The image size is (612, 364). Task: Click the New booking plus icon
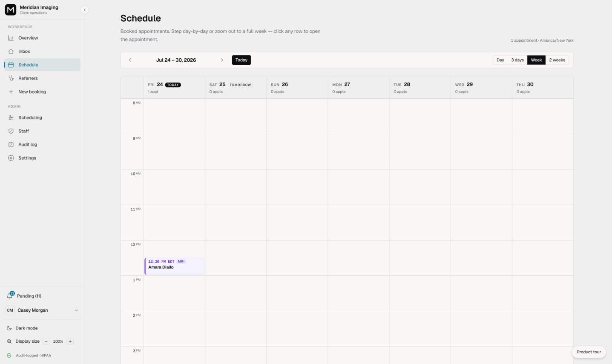coord(11,92)
